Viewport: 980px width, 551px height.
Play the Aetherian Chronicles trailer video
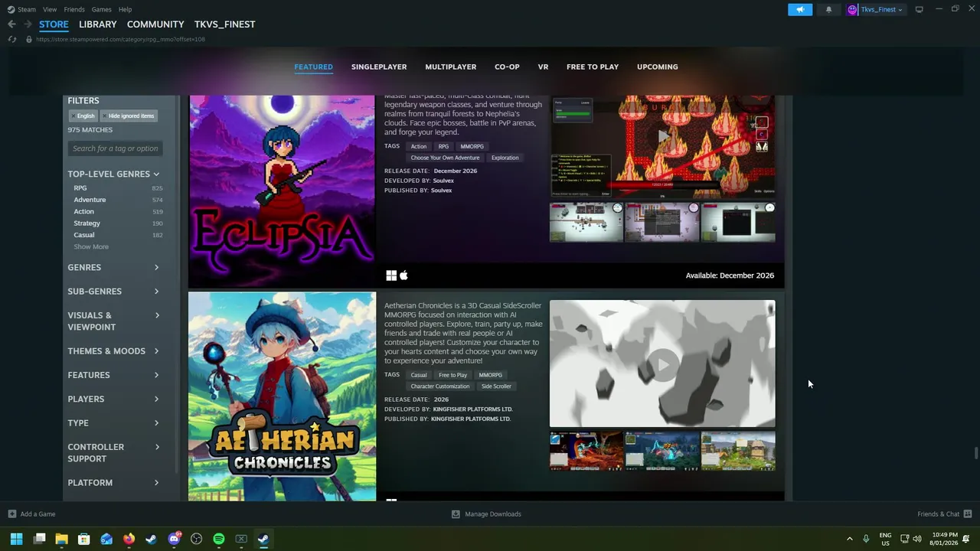662,364
